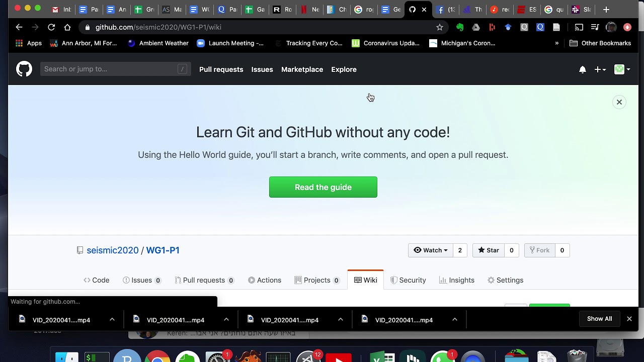Image resolution: width=644 pixels, height=362 pixels.
Task: Open Pull requests in the top navigation
Action: [221, 69]
